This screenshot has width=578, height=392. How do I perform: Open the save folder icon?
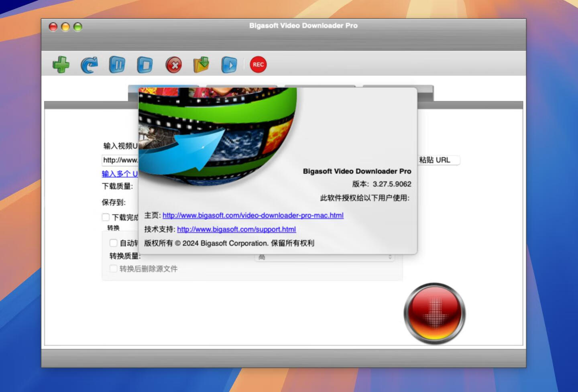201,65
